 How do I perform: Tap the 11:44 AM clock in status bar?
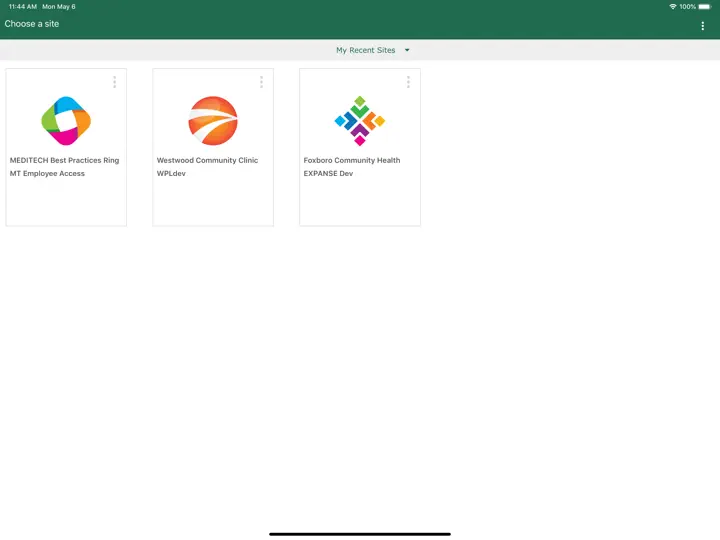22,6
